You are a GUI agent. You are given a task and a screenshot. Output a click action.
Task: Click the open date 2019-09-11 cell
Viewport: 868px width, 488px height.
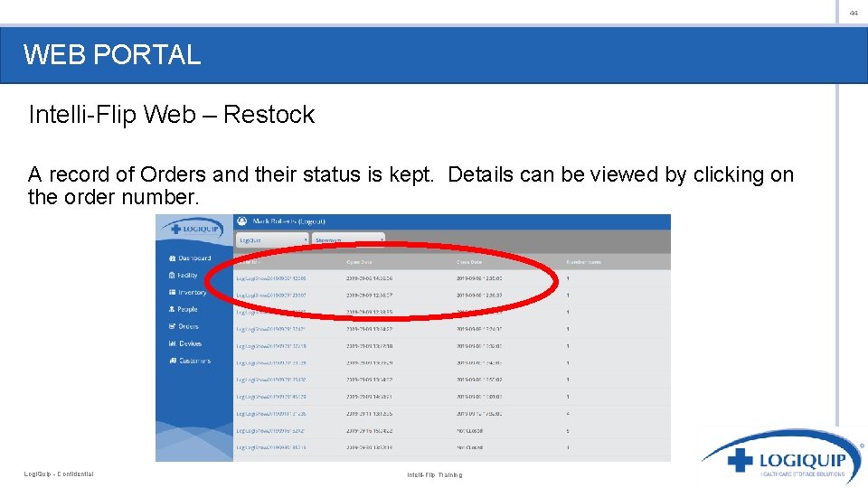[370, 414]
